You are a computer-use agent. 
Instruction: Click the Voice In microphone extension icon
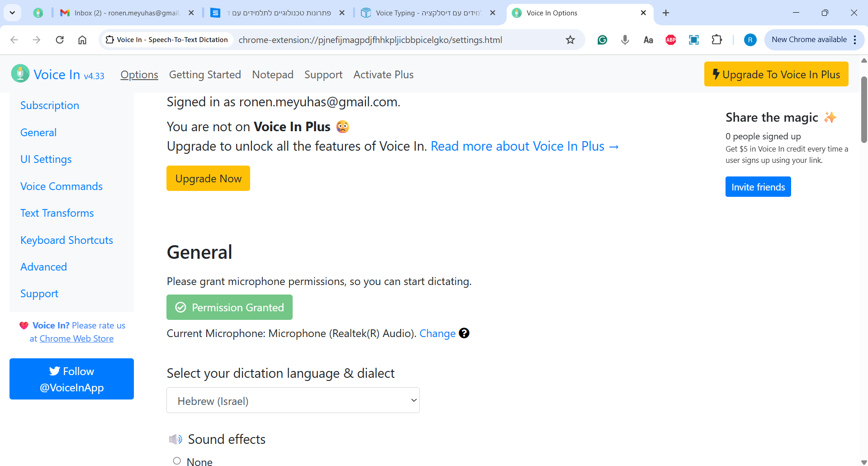point(625,40)
